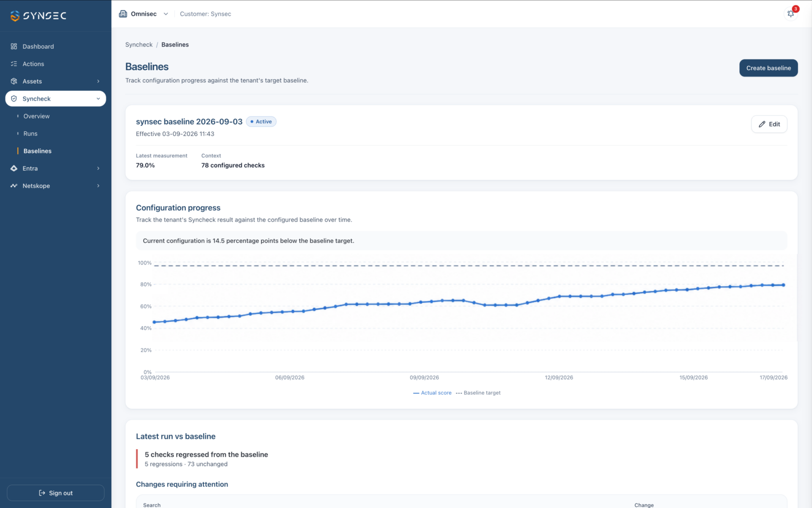Expand the Assets submenu chevron
The width and height of the screenshot is (812, 508).
pos(98,81)
